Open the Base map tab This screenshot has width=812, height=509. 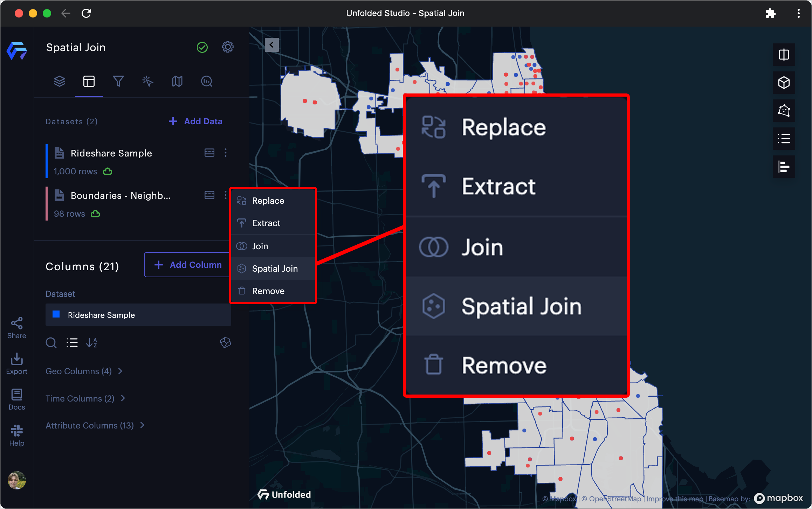[177, 81]
